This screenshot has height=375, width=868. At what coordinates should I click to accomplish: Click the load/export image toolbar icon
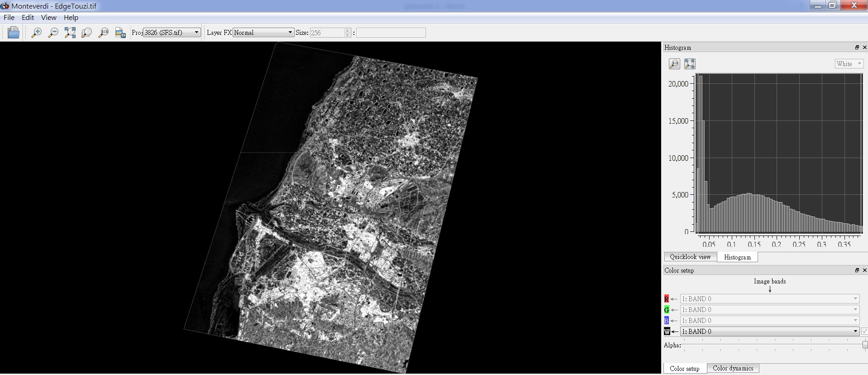120,33
